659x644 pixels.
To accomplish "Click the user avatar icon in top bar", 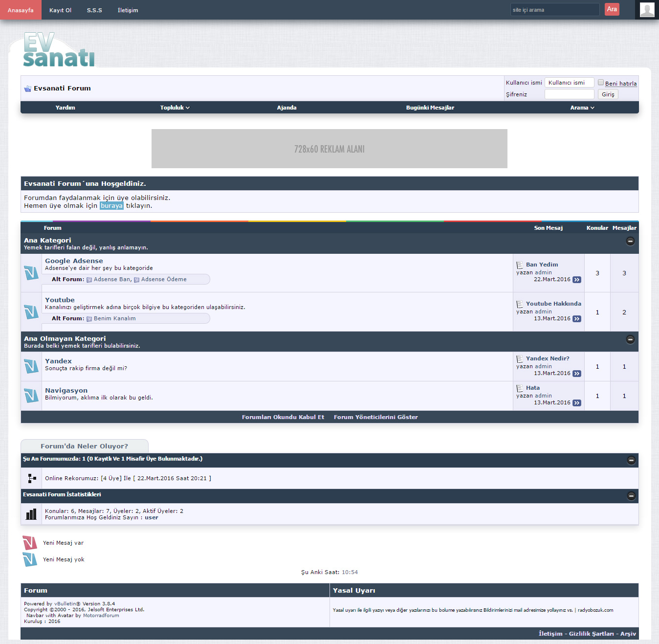I will coord(647,10).
